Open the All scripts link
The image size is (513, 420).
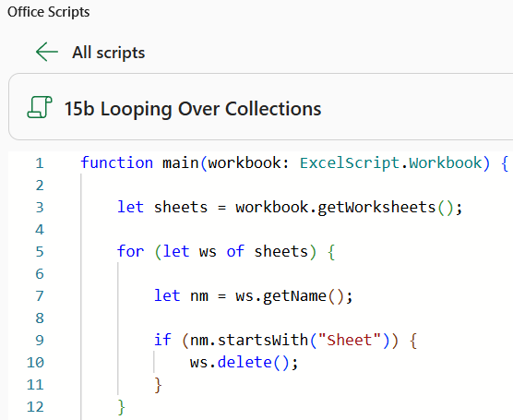tap(108, 53)
